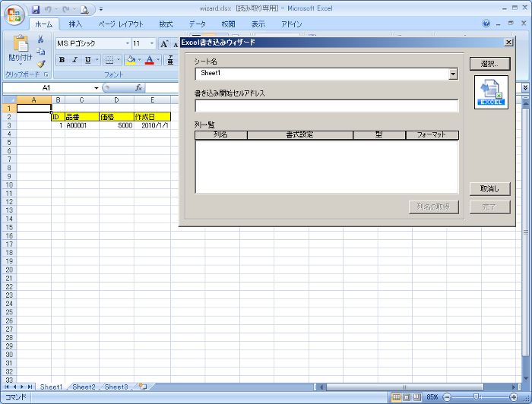Open Excel help question mark icon
532x404 pixels.
[x=486, y=24]
